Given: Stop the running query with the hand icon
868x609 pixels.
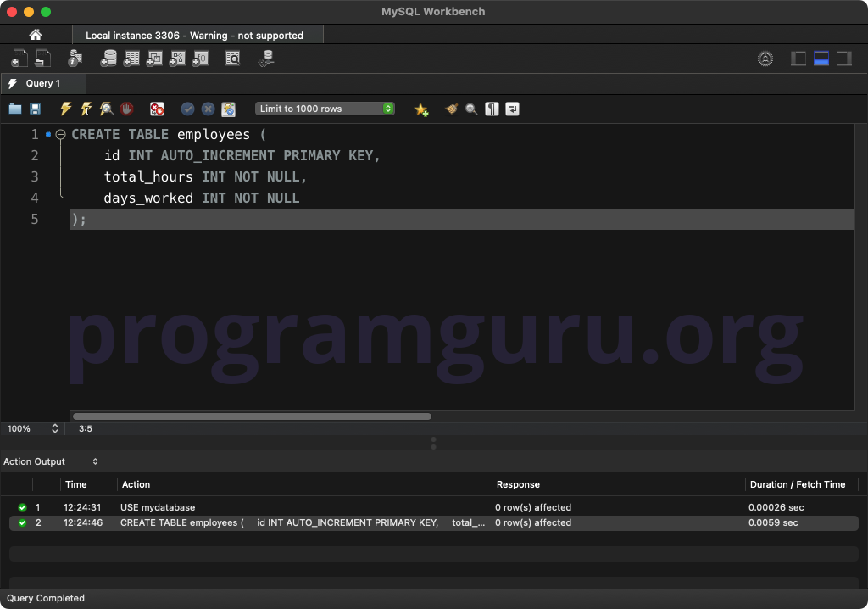Looking at the screenshot, I should tap(125, 109).
